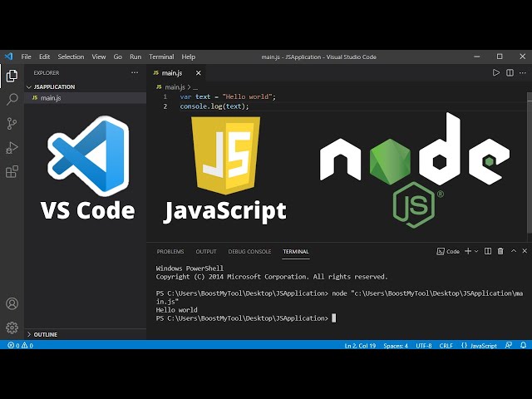The image size is (532, 399).
Task: Switch to the PROBLEMS panel tab
Action: click(x=170, y=251)
